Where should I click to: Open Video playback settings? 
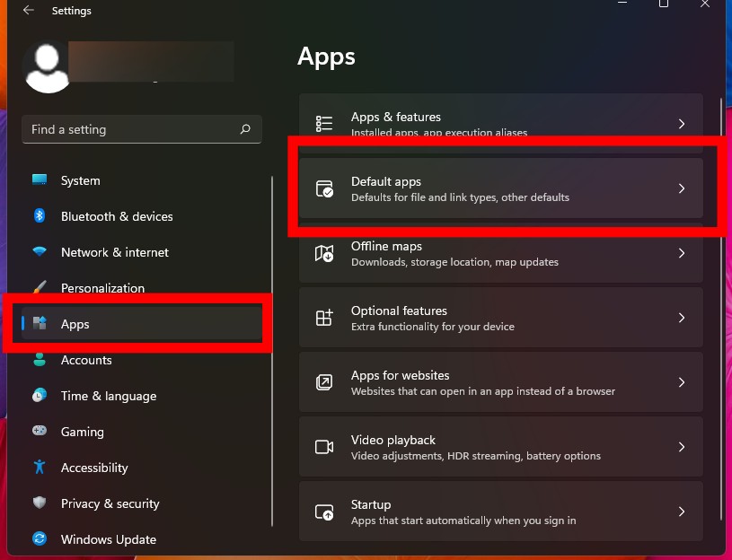(501, 447)
